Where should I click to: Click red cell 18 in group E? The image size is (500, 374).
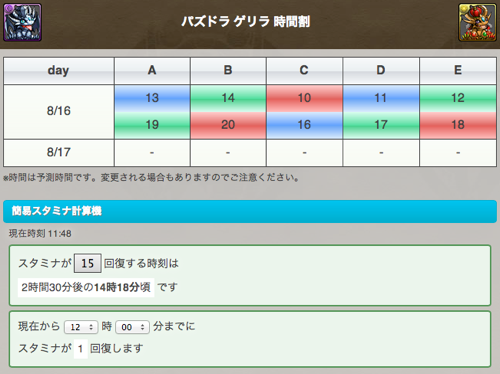tap(458, 125)
